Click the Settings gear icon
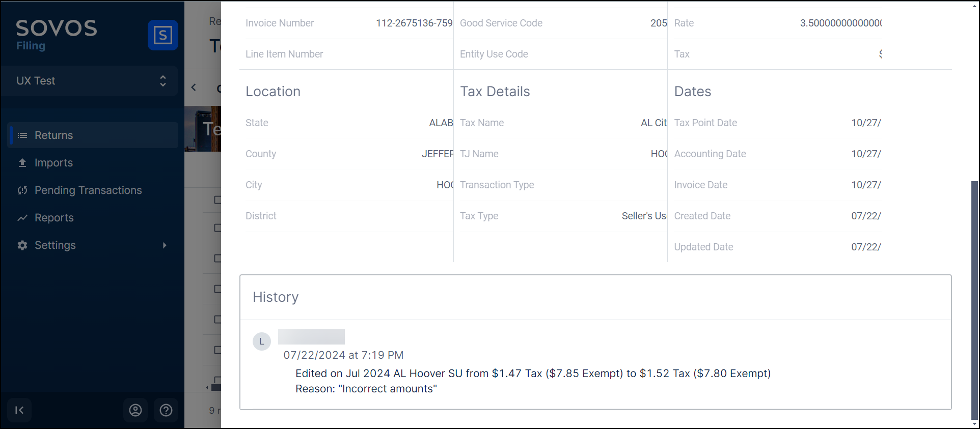Screen dimensions: 980x429 pyautogui.click(x=22, y=245)
